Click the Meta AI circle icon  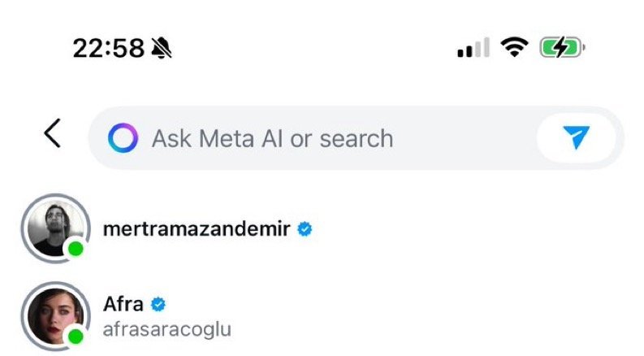point(123,139)
